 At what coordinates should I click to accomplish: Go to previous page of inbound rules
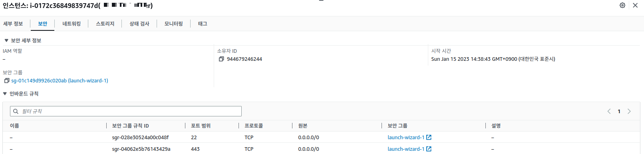[x=609, y=111]
